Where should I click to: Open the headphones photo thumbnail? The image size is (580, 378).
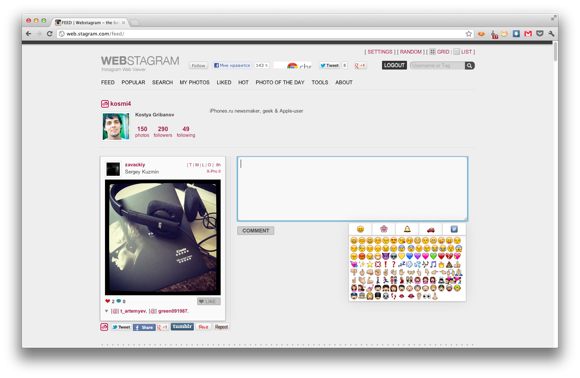[163, 237]
